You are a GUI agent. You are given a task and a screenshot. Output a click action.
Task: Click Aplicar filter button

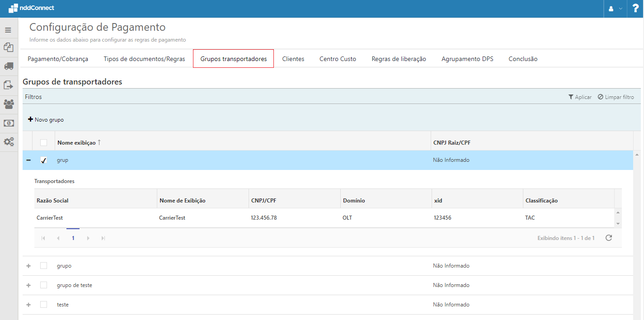click(x=580, y=97)
